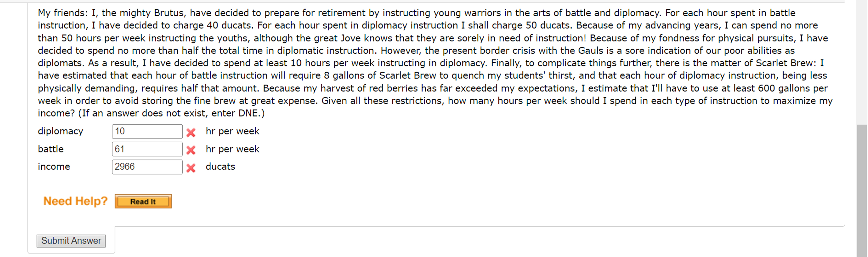Click the field containing the value 61

(x=147, y=149)
